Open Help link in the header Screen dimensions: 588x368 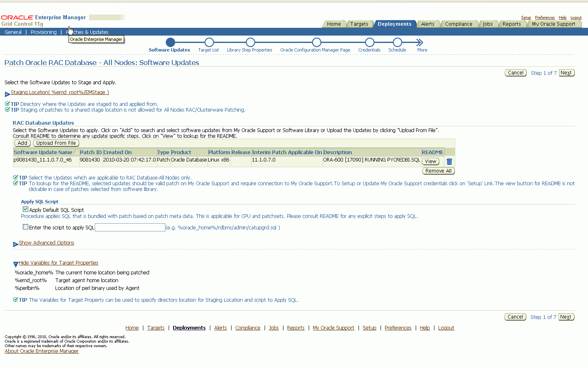pyautogui.click(x=562, y=18)
